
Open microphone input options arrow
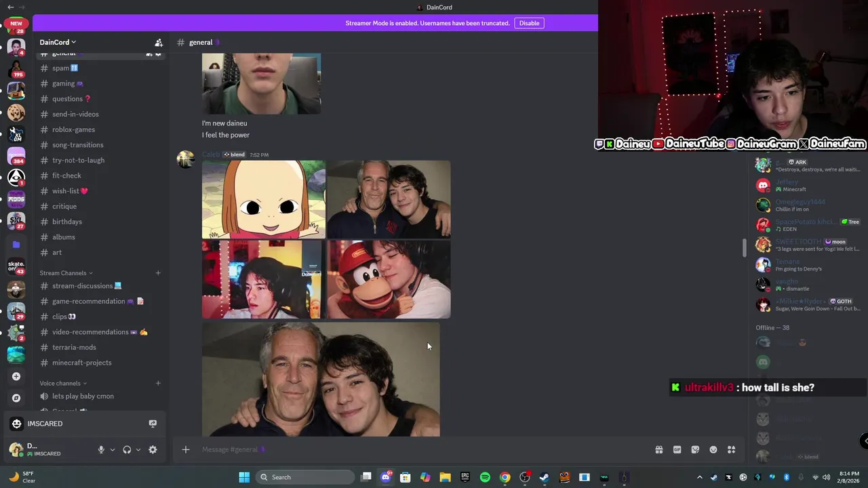click(113, 449)
